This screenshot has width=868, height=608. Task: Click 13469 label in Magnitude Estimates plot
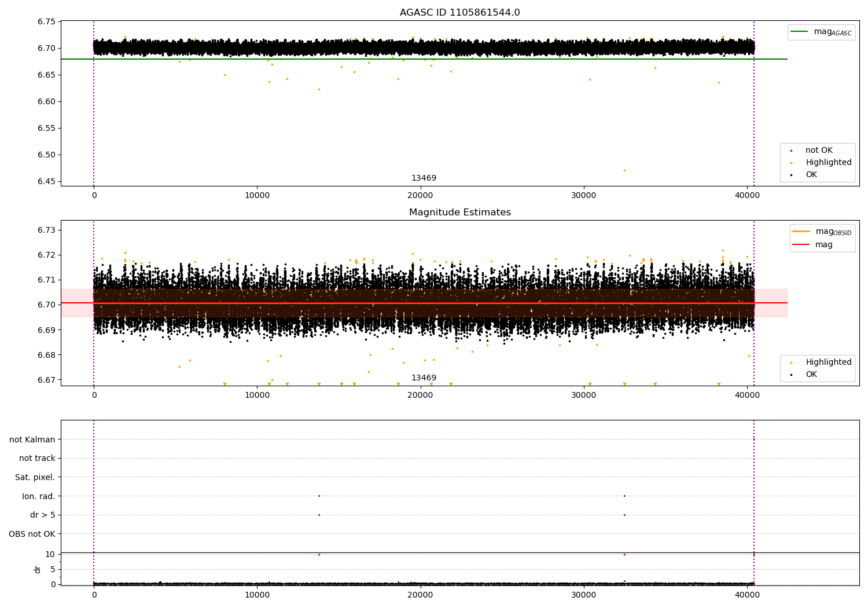tap(424, 378)
